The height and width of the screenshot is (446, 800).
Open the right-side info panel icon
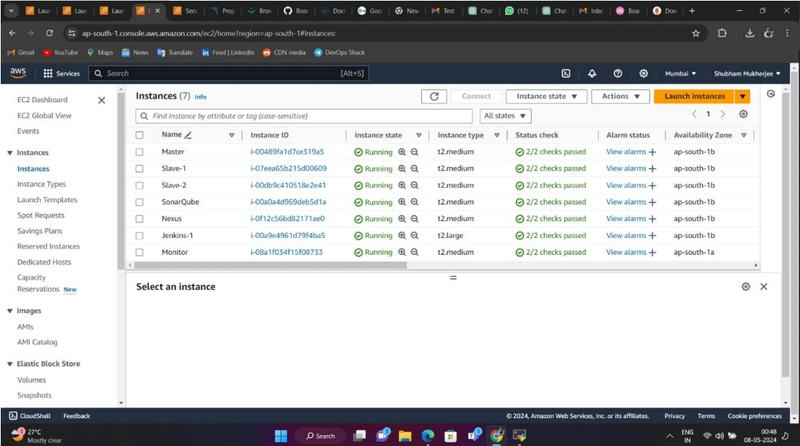pos(771,94)
